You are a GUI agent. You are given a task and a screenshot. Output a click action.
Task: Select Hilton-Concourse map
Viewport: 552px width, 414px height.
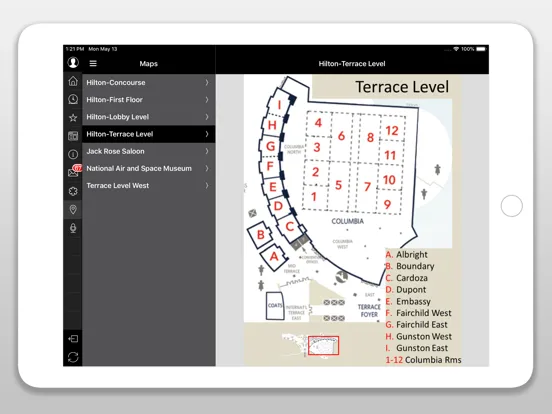pos(149,82)
